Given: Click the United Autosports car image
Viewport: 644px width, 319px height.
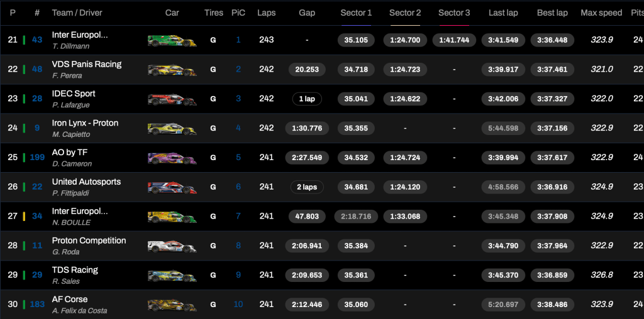Looking at the screenshot, I should coord(172,187).
